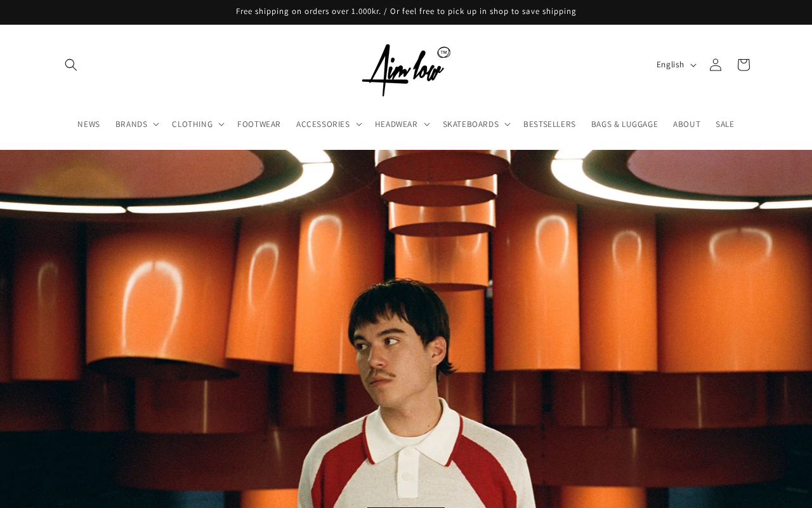This screenshot has width=812, height=508.
Task: Go to the News page
Action: coord(89,124)
